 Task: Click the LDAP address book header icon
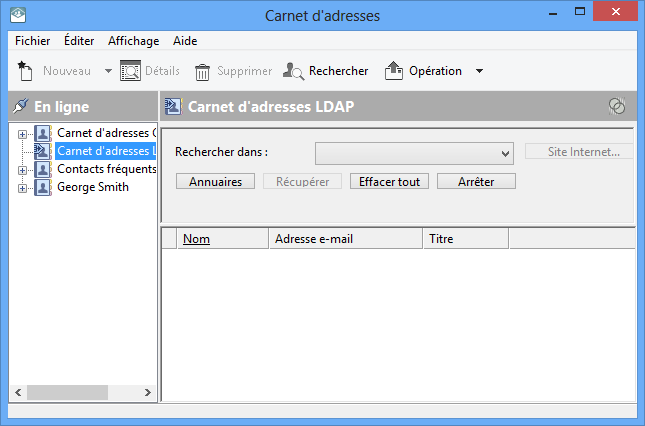[x=173, y=106]
